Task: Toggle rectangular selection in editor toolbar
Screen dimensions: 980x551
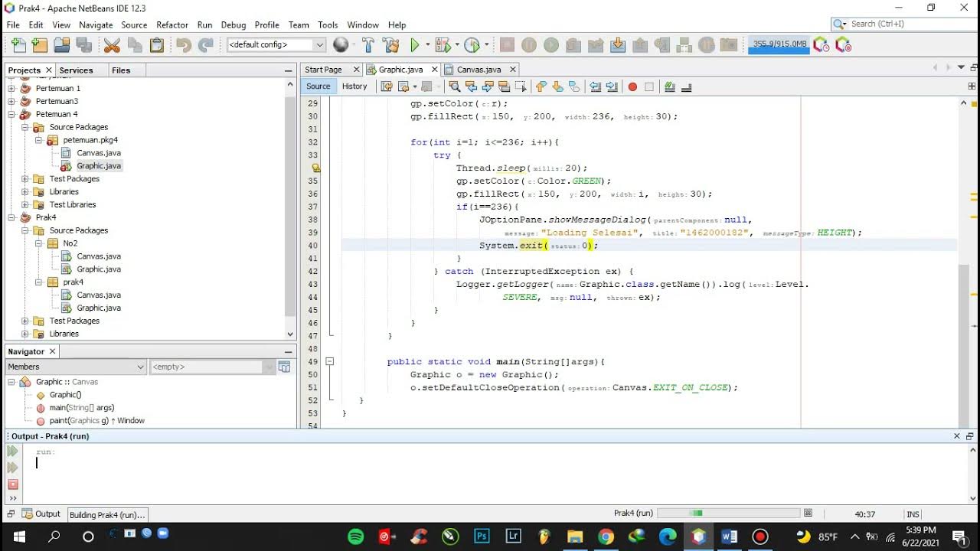Action: click(521, 86)
